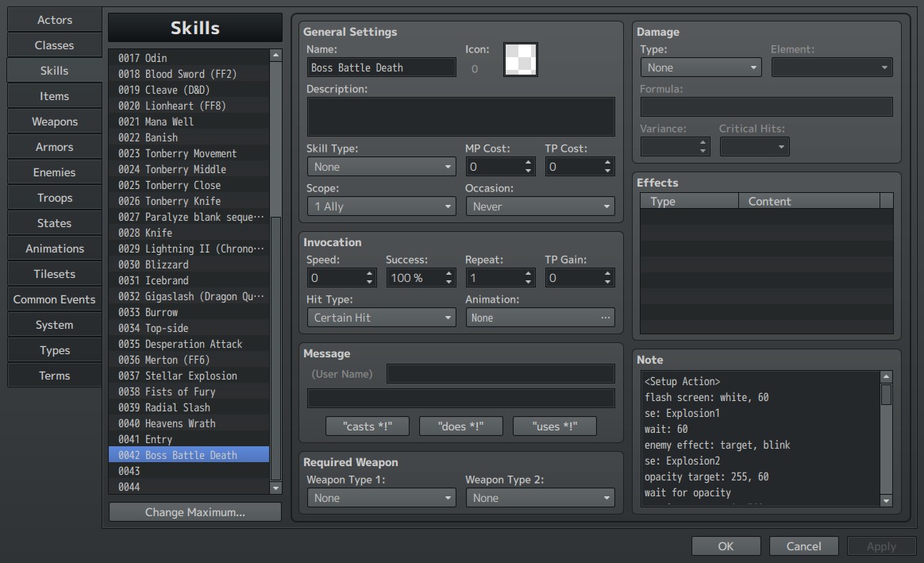Viewport: 924px width, 563px height.
Task: Click the skill icon preview box
Action: coord(520,60)
